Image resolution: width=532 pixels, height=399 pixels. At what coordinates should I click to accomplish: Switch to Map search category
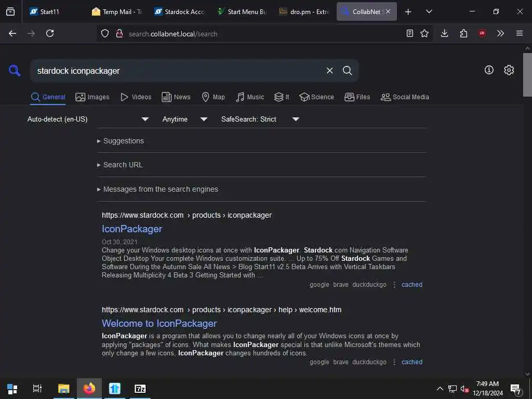tap(213, 97)
